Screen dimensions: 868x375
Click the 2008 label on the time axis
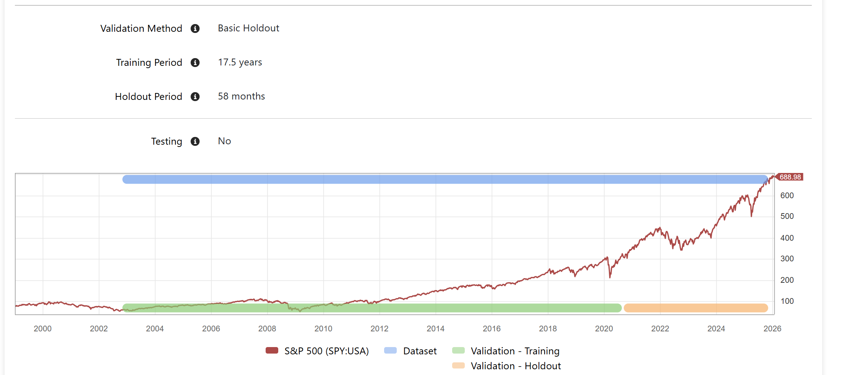[x=267, y=329]
